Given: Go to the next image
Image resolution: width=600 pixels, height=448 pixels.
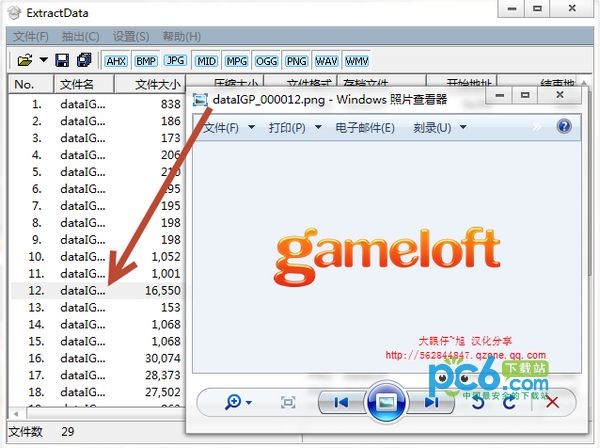Looking at the screenshot, I should 431,402.
